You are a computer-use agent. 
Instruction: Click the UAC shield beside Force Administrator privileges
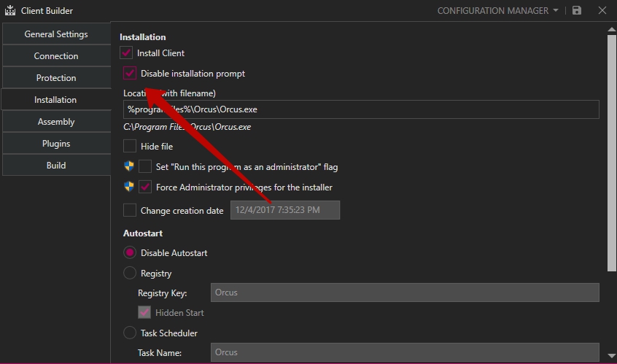tap(129, 187)
